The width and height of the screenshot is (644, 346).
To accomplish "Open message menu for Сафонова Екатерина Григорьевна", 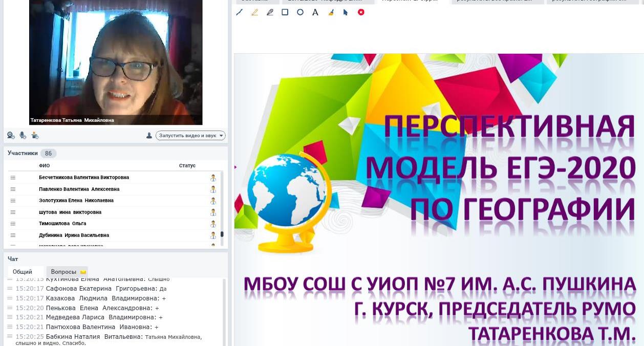I will tap(10, 289).
